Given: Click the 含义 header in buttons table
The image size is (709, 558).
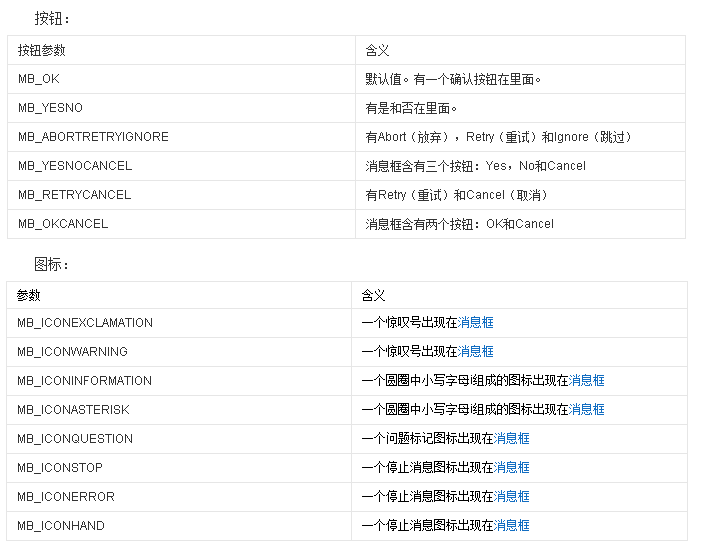Looking at the screenshot, I should 378,50.
